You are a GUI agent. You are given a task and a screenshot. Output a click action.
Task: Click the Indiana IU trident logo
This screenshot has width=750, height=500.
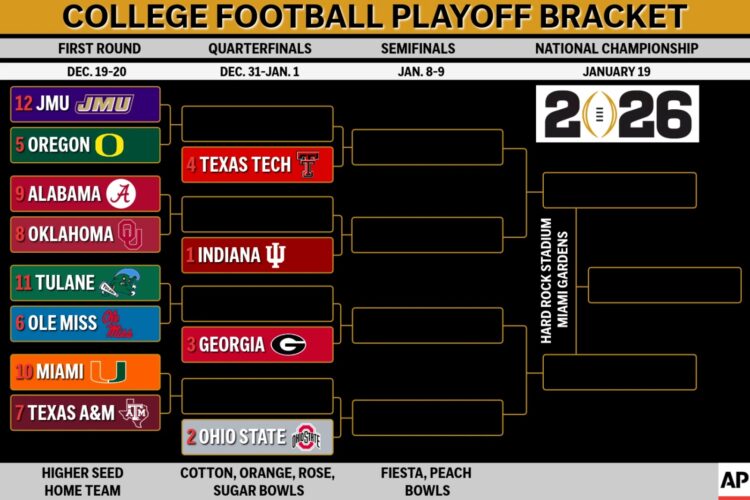tap(275, 255)
